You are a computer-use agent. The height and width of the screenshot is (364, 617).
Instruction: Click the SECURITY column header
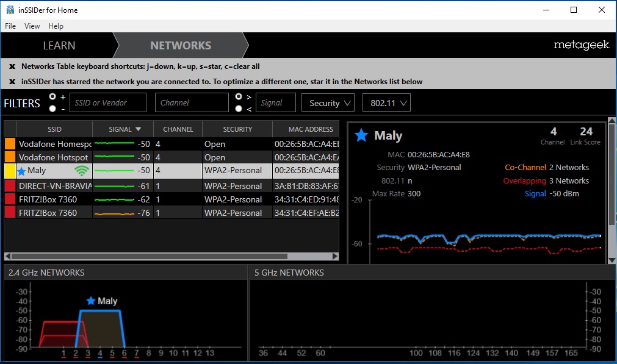tap(237, 129)
